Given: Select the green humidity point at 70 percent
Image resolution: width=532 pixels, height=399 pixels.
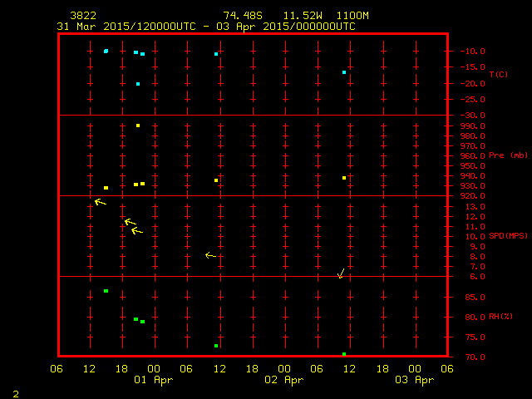Looking at the screenshot, I should 344,354.
